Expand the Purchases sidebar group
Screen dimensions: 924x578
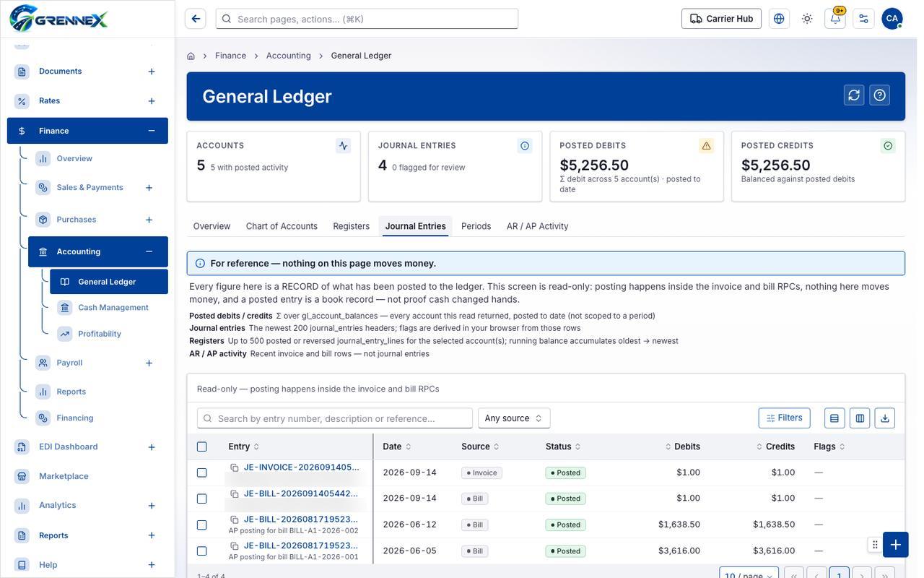click(x=149, y=220)
